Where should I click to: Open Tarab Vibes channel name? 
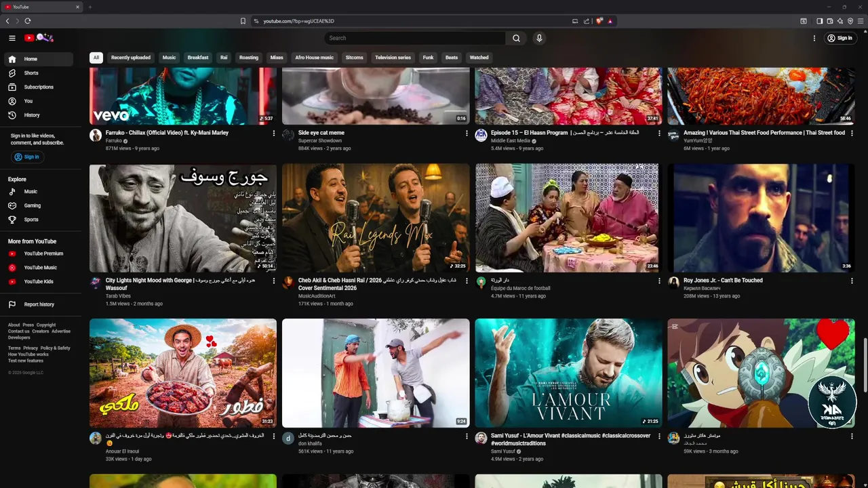[119, 296]
